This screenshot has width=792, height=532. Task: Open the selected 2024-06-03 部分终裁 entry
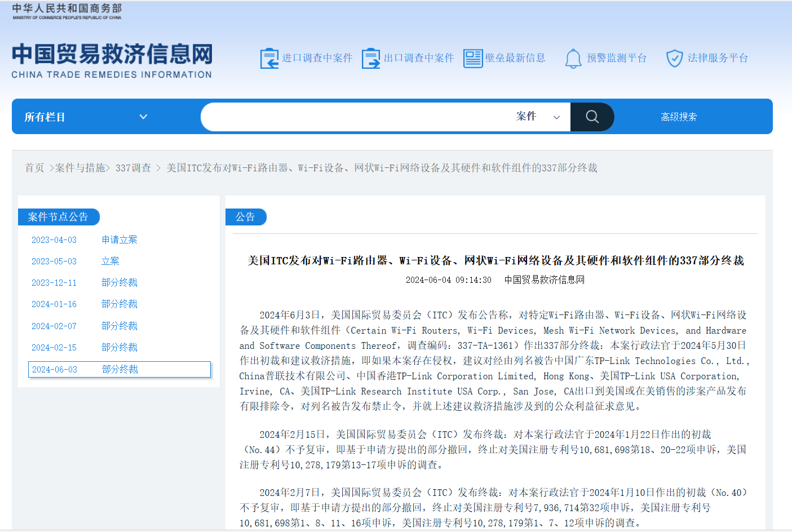120,369
